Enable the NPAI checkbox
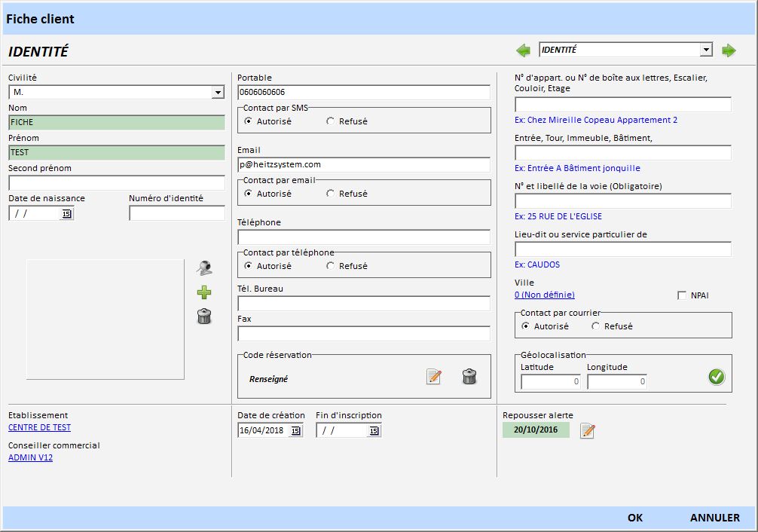This screenshot has width=758, height=532. 682,295
